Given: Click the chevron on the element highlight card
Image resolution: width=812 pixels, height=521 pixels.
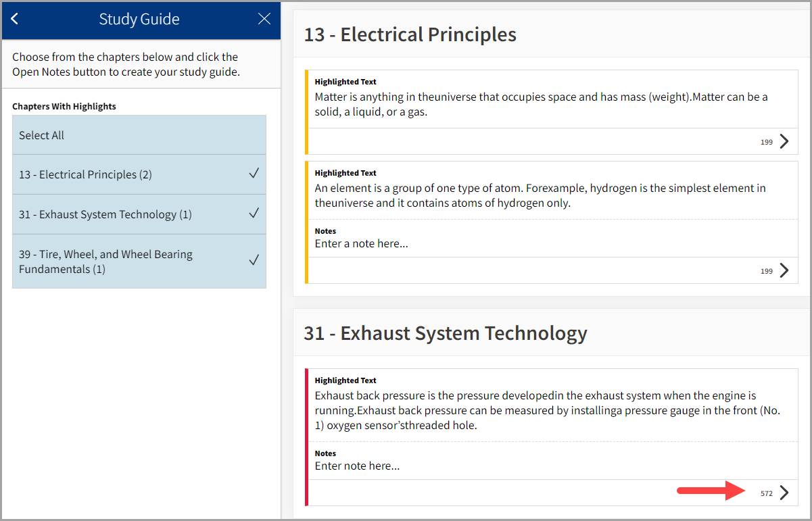Looking at the screenshot, I should tap(784, 270).
